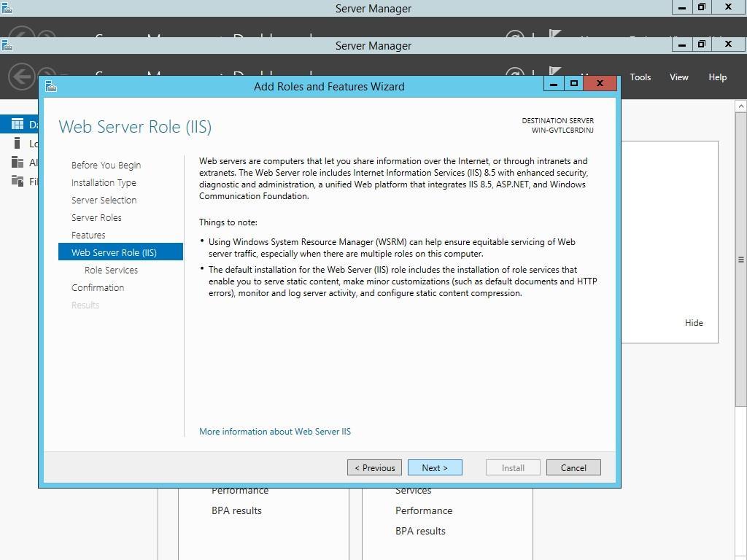The width and height of the screenshot is (747, 560).
Task: Go to the Before You Begin step
Action: click(x=107, y=166)
